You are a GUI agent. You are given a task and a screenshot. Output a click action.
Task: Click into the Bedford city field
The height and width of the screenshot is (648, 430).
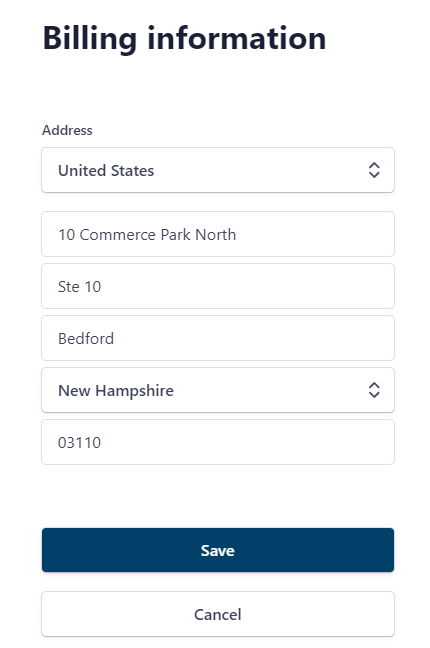pyautogui.click(x=218, y=338)
